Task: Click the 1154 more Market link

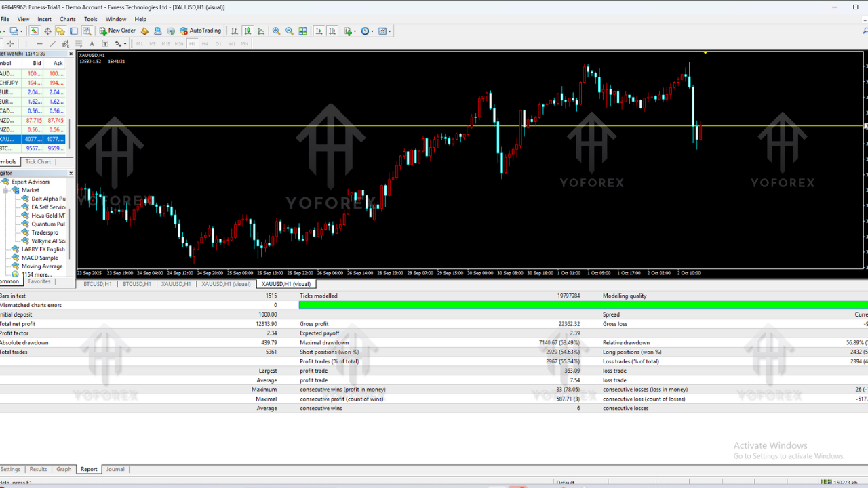Action: (34, 274)
